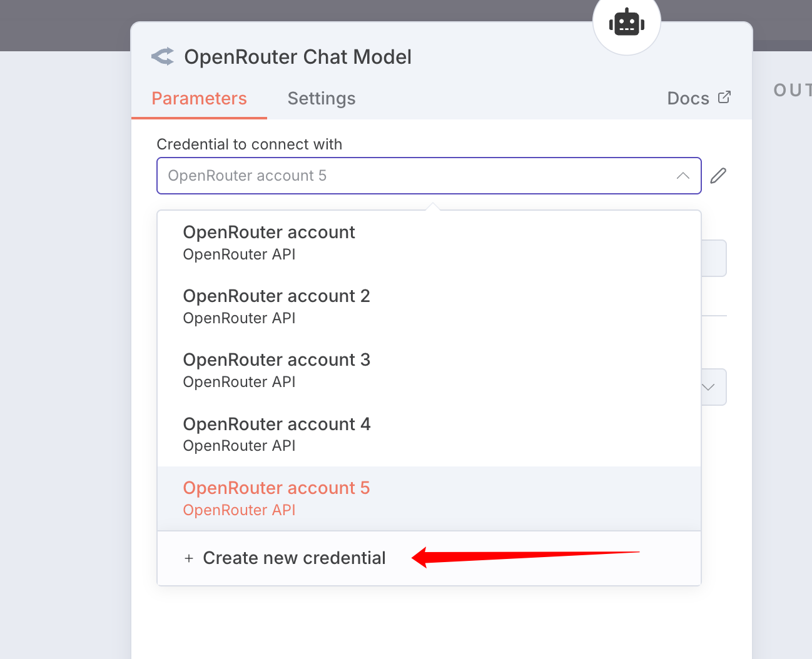Expand the partially covered dropdown chevron at right
The image size is (812, 659).
coord(709,387)
